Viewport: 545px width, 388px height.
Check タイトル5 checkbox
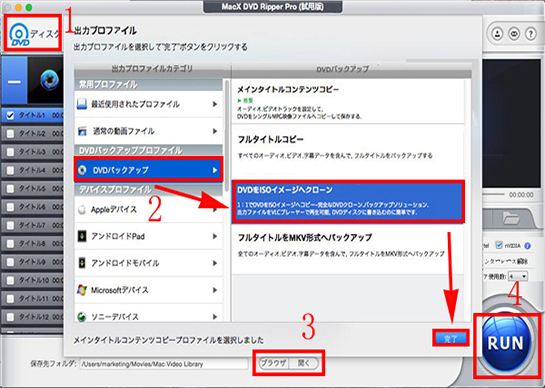10,188
